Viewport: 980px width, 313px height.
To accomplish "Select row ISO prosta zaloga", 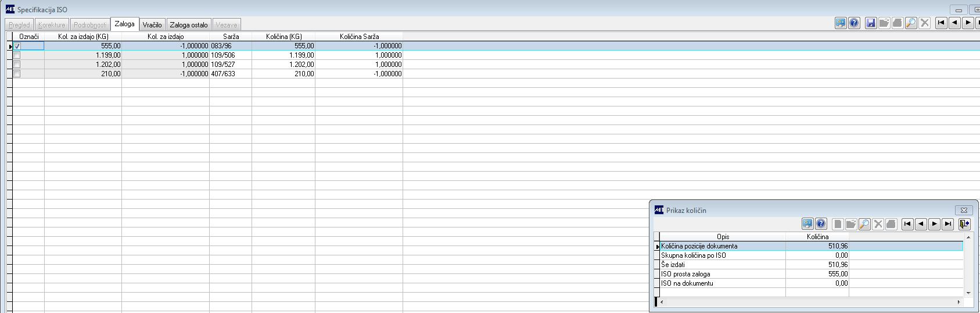I will [x=812, y=274].
